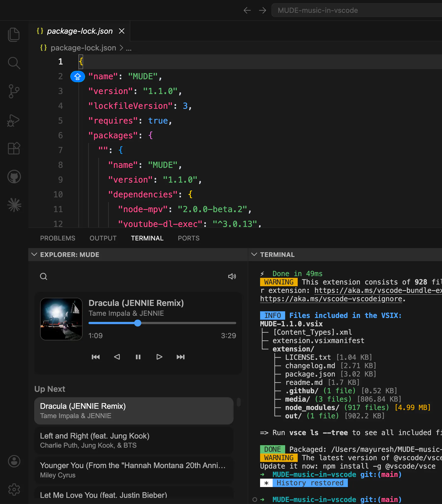Click the "Up Next" heading
The width and height of the screenshot is (442, 504).
point(50,389)
